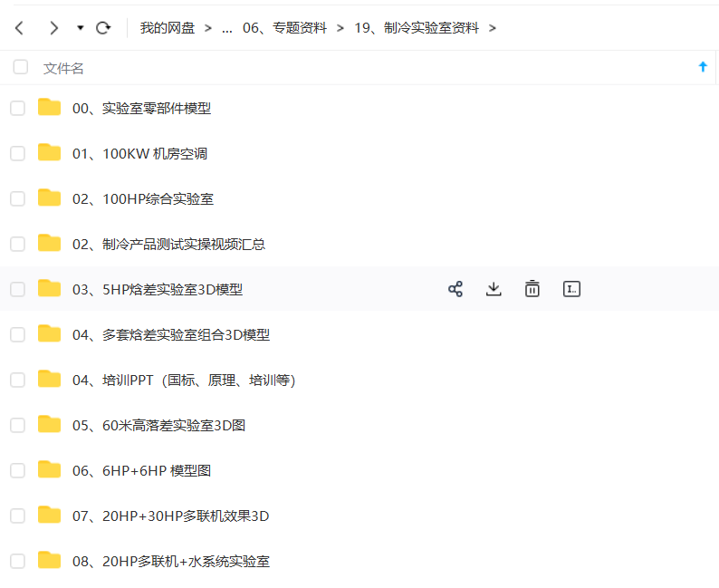Viewport: 719px width, 588px height.
Task: Open the navigation history dropdown arrow
Action: pyautogui.click(x=81, y=28)
